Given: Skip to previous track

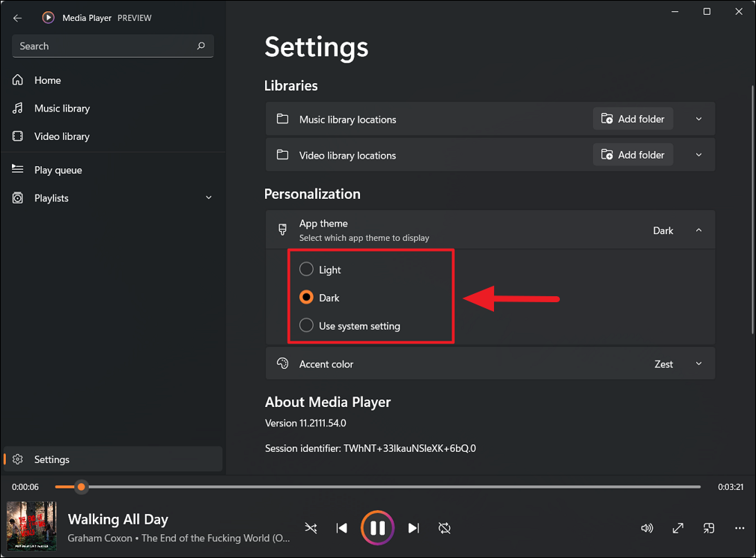Looking at the screenshot, I should pos(342,528).
